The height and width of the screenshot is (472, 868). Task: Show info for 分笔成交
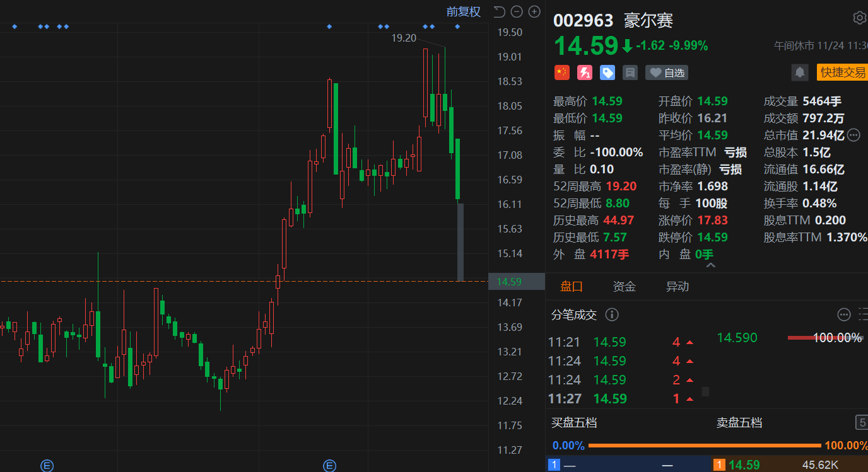click(x=612, y=314)
